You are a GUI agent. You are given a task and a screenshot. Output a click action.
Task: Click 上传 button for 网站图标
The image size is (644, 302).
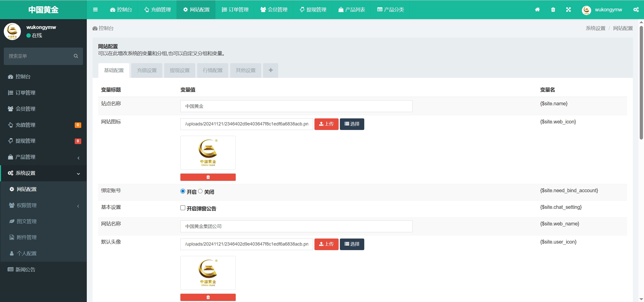326,124
